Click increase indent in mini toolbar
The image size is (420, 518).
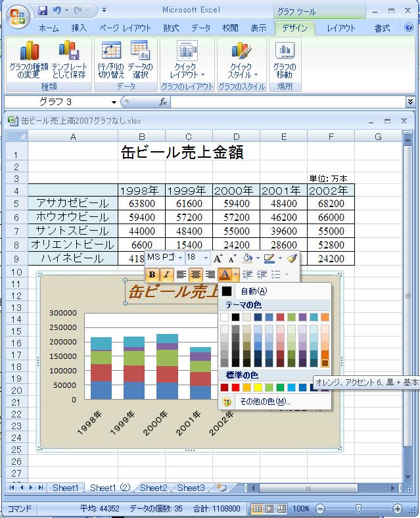(x=262, y=275)
